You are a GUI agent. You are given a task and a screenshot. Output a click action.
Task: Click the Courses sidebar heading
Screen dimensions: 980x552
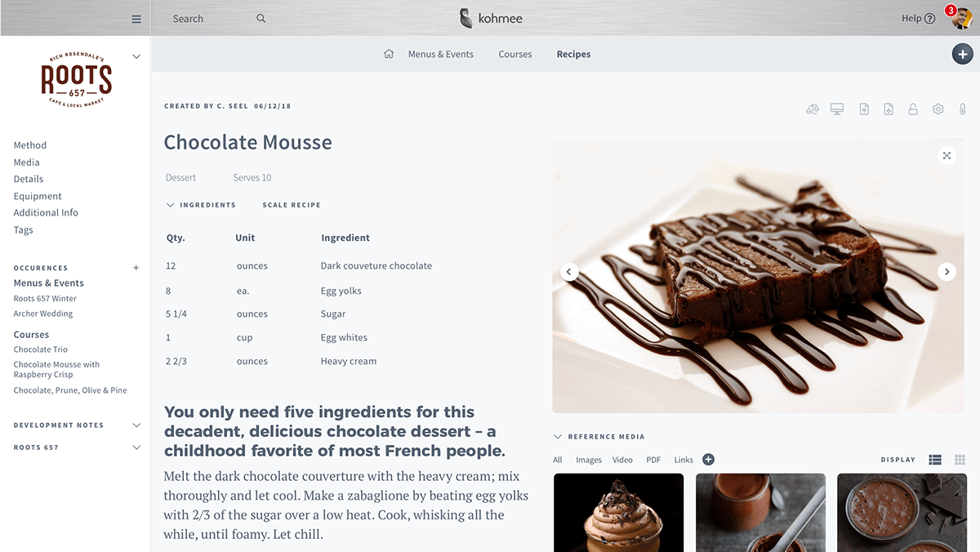pyautogui.click(x=31, y=335)
